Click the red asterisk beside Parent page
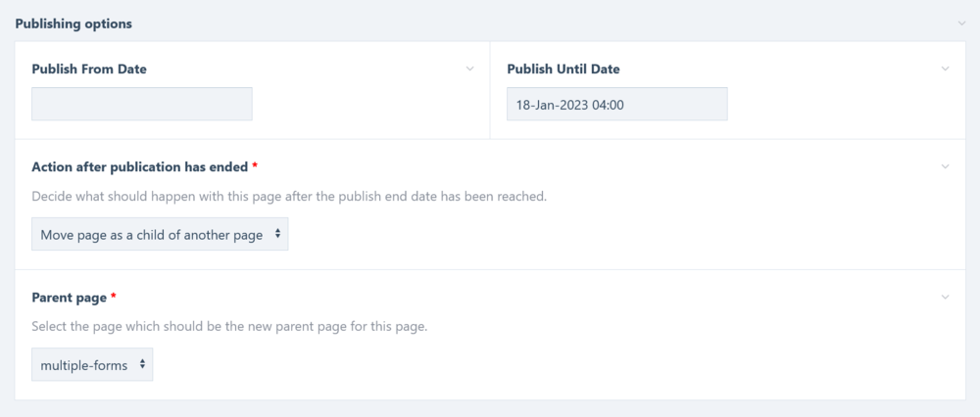980x417 pixels. click(114, 297)
